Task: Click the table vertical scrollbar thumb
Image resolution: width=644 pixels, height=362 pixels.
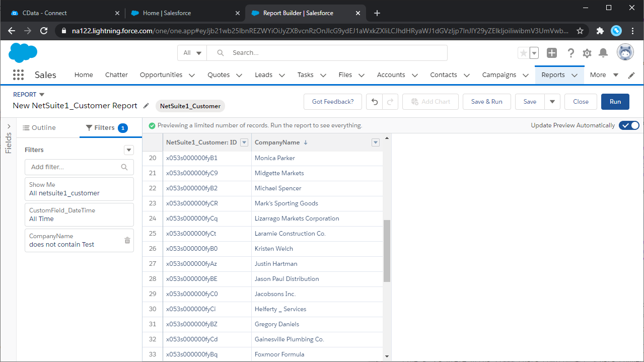Action: [x=387, y=250]
